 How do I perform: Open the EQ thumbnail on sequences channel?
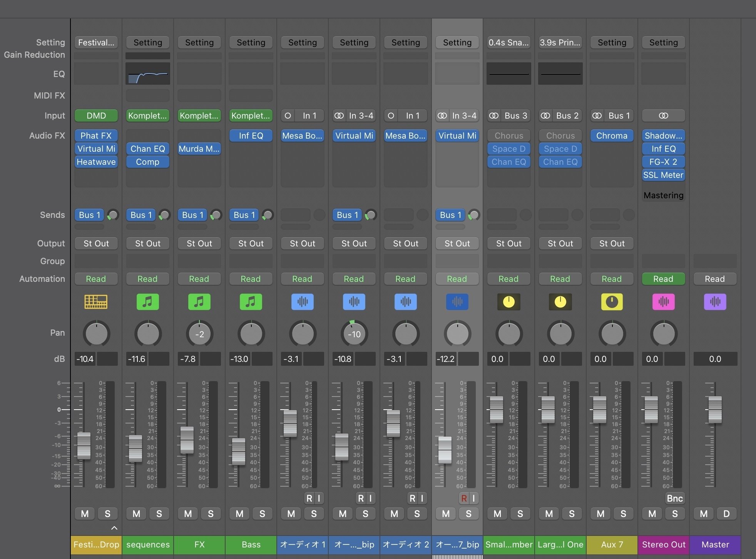pyautogui.click(x=148, y=74)
